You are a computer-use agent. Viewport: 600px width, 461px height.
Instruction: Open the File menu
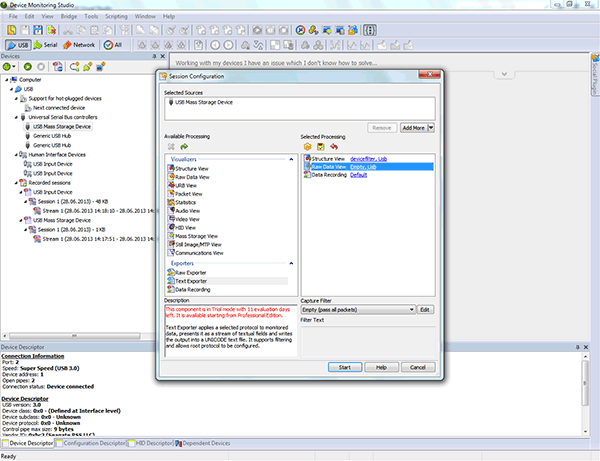pos(13,16)
